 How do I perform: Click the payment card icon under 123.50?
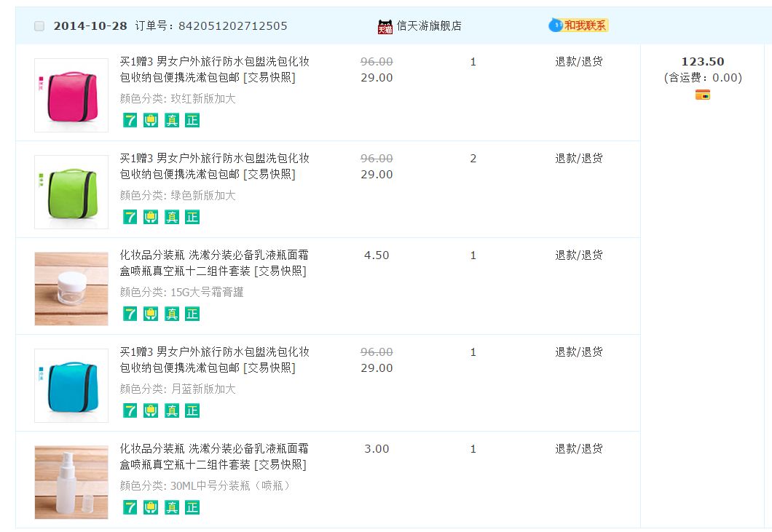coord(703,95)
